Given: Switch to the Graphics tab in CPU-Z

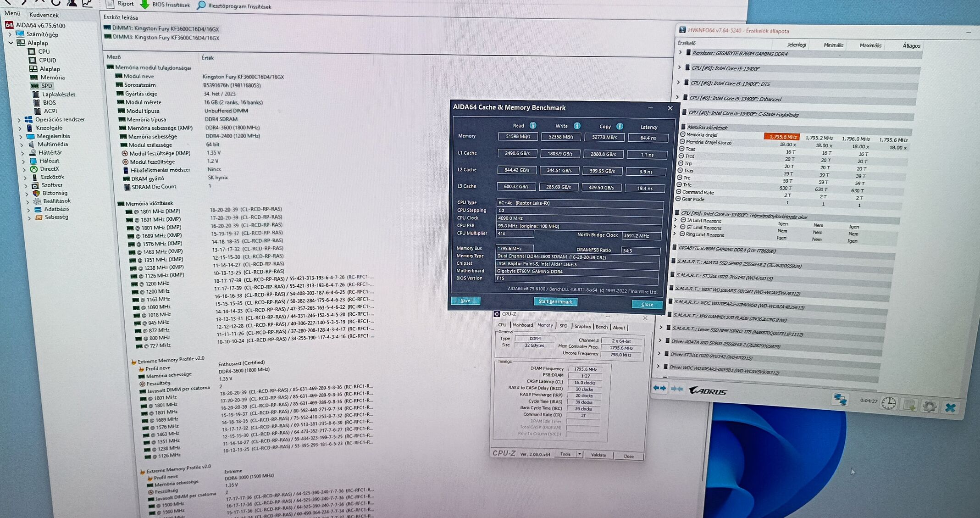Looking at the screenshot, I should pyautogui.click(x=582, y=326).
